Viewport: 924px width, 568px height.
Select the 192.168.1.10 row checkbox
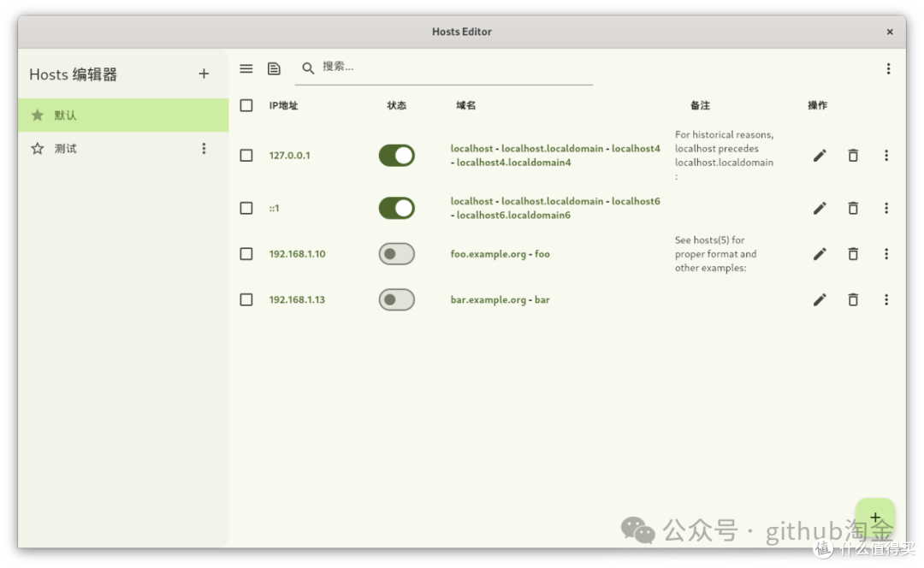pos(246,254)
